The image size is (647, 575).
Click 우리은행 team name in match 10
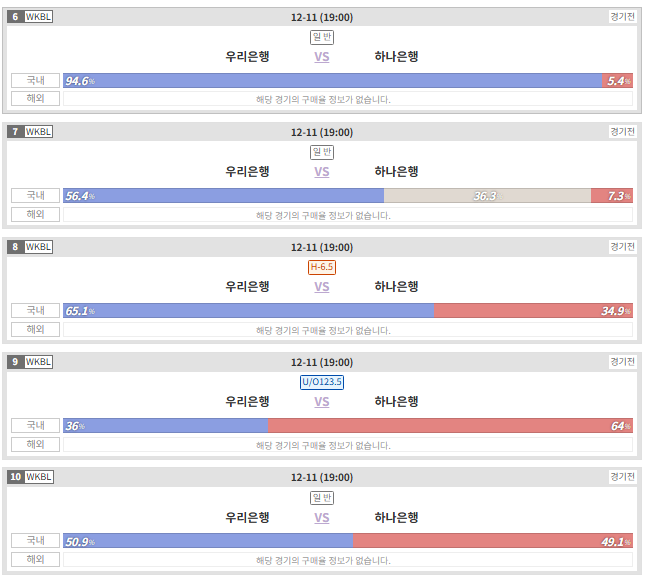[247, 517]
